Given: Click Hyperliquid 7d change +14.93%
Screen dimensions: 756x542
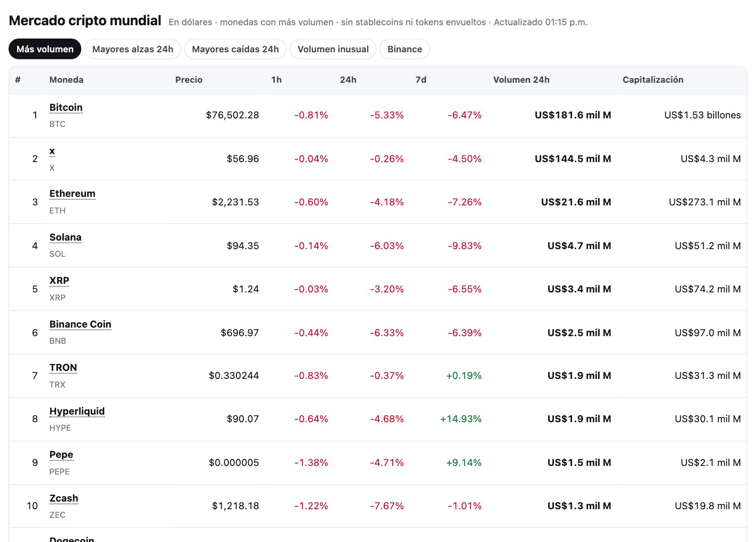Looking at the screenshot, I should [461, 419].
